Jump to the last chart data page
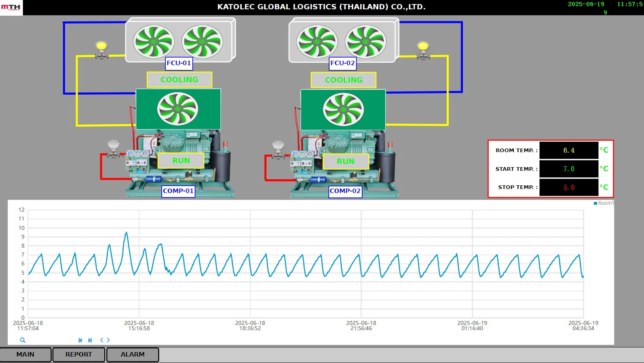This screenshot has width=644, height=363. pyautogui.click(x=90, y=340)
